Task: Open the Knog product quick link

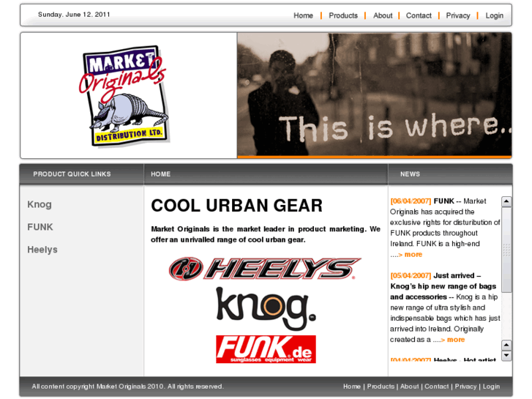Action: click(40, 204)
